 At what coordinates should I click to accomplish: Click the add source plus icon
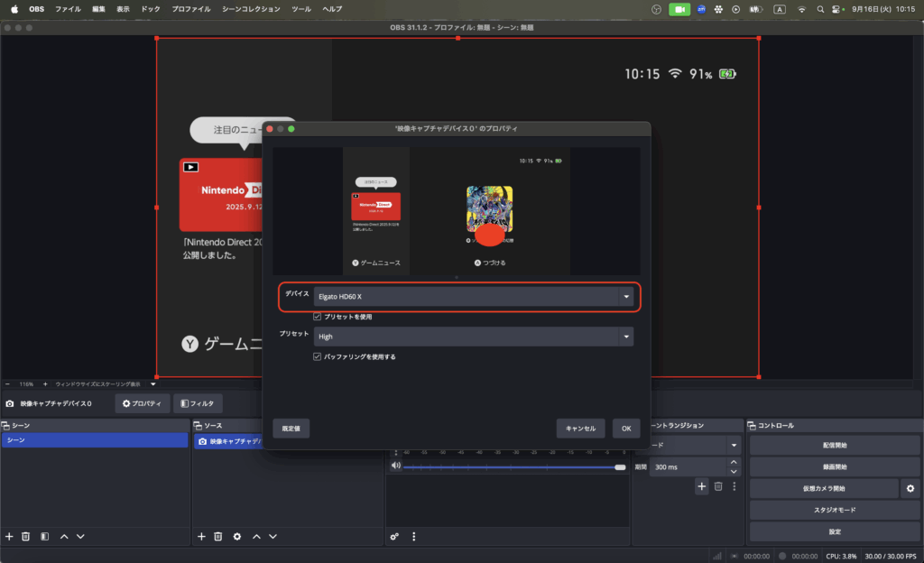coord(201,536)
